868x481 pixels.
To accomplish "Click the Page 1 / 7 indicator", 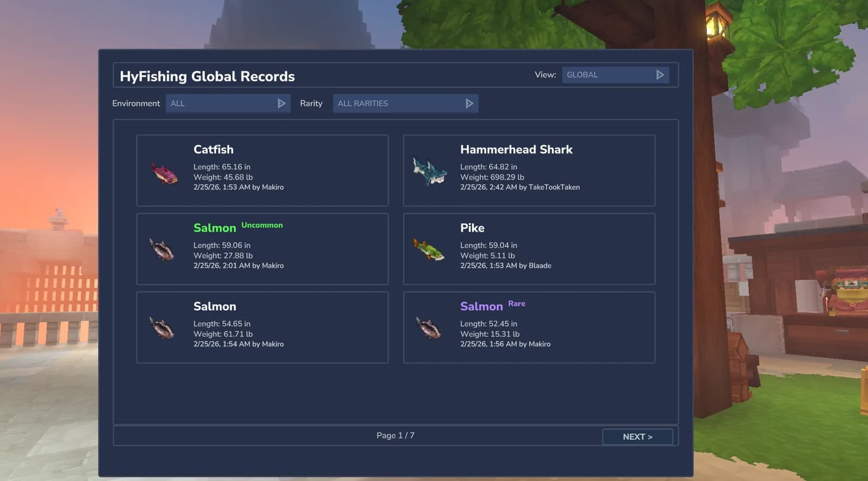I will (395, 435).
